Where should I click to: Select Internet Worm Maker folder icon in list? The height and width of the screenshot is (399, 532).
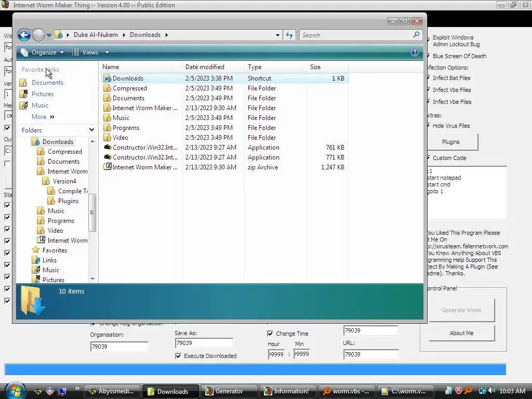pyautogui.click(x=107, y=108)
